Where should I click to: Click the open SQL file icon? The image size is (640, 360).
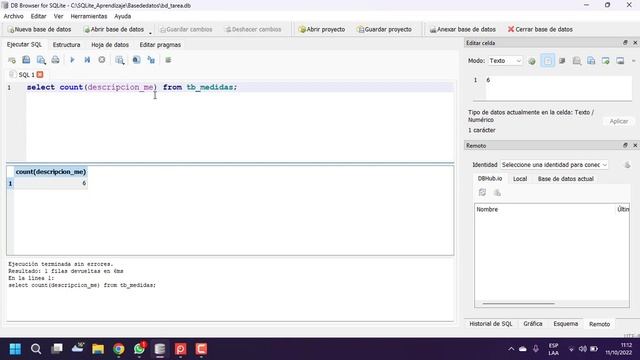(x=41, y=60)
